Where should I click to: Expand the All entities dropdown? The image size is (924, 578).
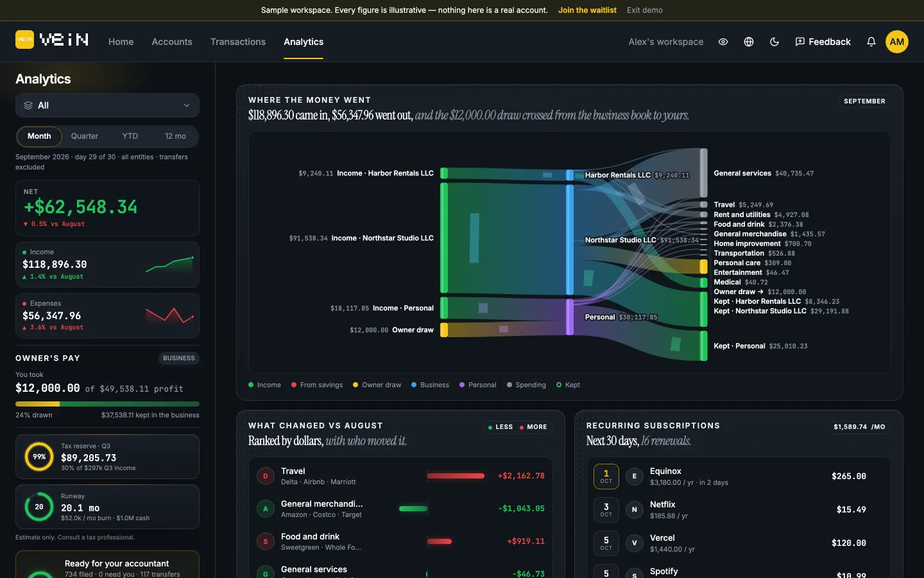pyautogui.click(x=107, y=105)
